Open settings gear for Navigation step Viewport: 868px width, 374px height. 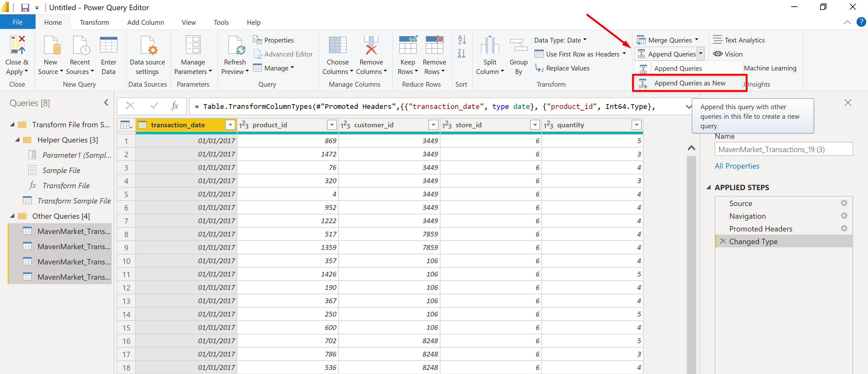click(x=844, y=216)
